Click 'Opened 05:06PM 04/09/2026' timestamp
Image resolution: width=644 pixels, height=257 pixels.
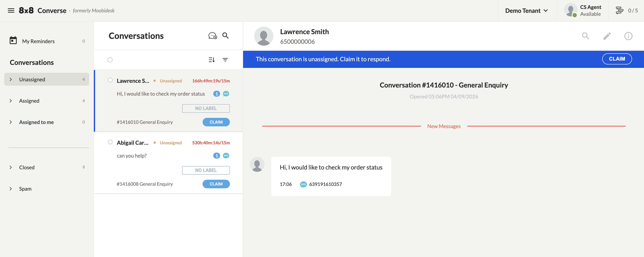(444, 96)
